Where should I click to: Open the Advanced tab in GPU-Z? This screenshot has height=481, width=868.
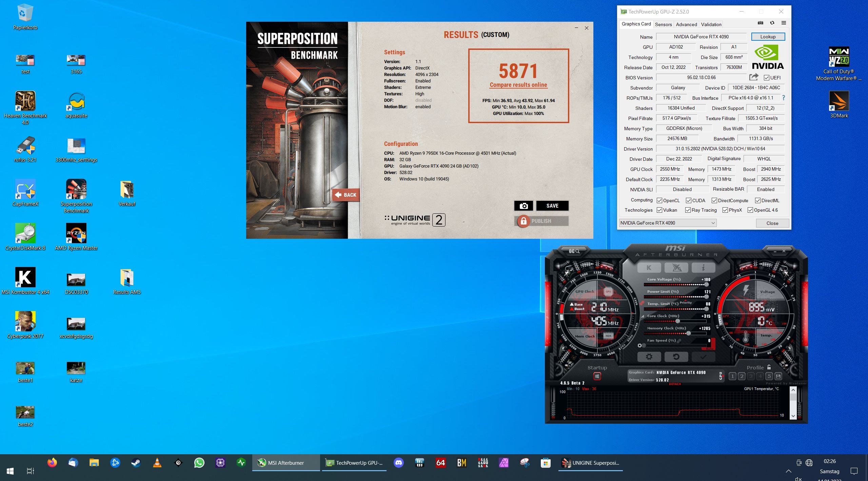[x=686, y=24]
